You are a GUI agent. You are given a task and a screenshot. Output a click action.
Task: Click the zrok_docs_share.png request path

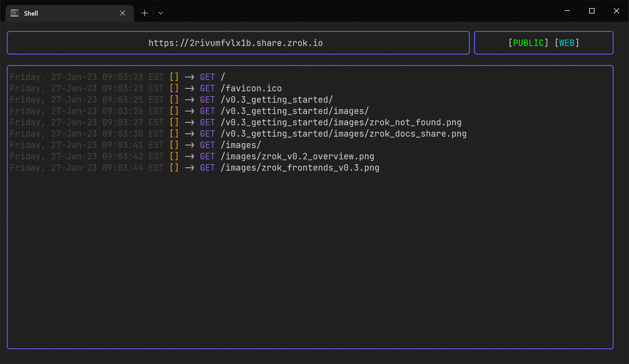click(418, 134)
